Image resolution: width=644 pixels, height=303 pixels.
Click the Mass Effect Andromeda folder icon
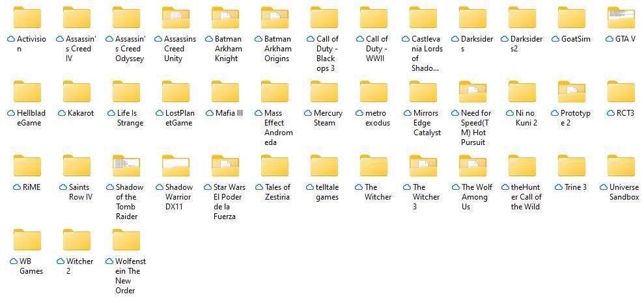(275, 92)
